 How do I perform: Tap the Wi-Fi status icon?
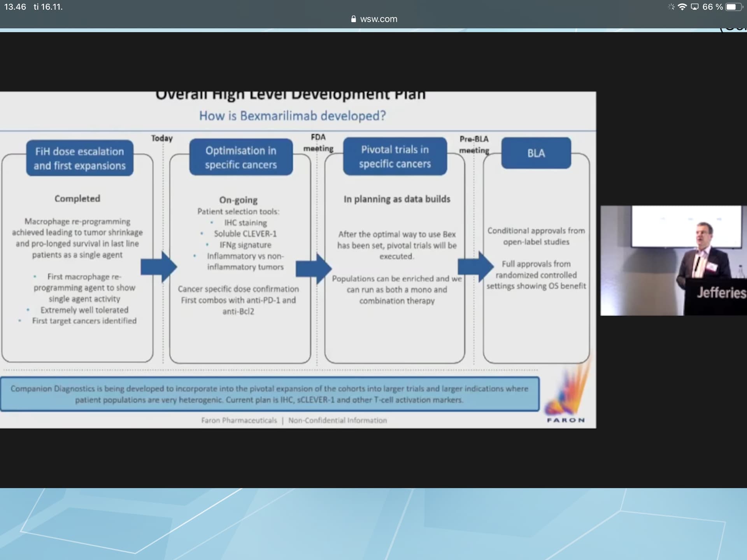(682, 7)
